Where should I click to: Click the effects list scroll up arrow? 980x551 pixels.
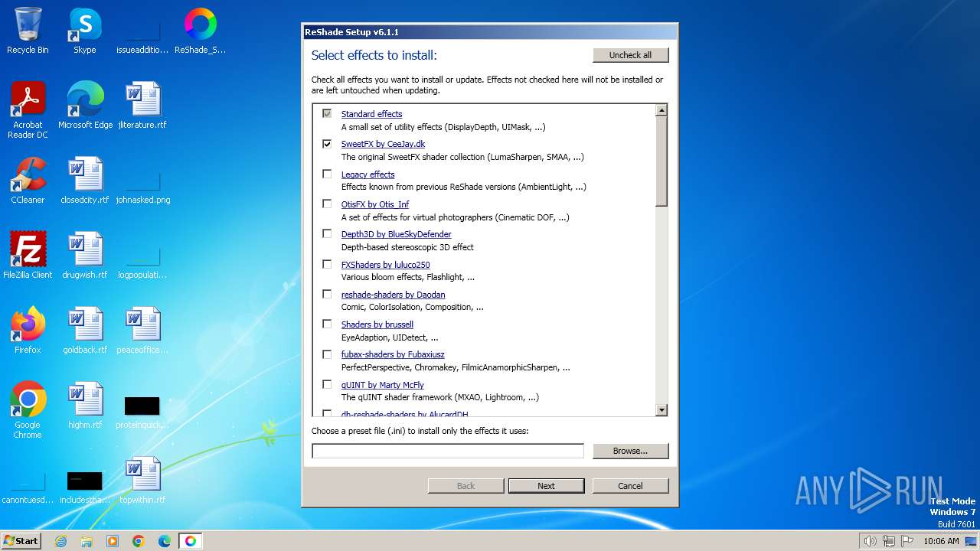point(661,110)
